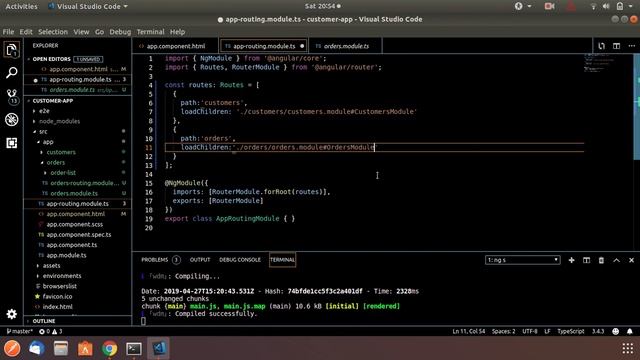
Task: Click Ln 11, Col 54 in status bar
Action: pos(469,331)
